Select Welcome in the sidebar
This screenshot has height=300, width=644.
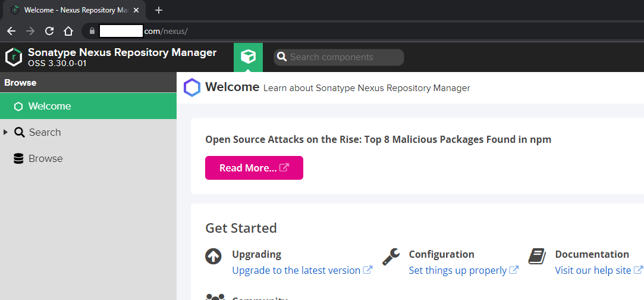tap(88, 106)
